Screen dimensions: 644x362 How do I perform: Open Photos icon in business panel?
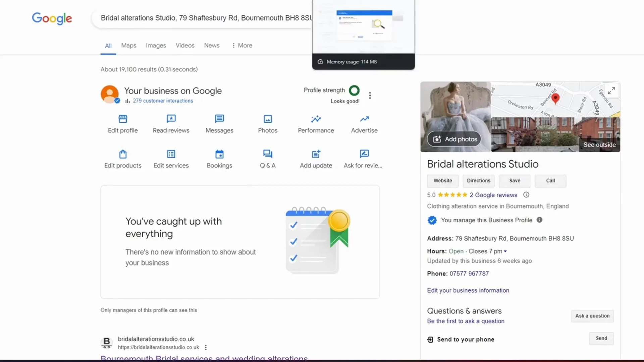coord(268,119)
